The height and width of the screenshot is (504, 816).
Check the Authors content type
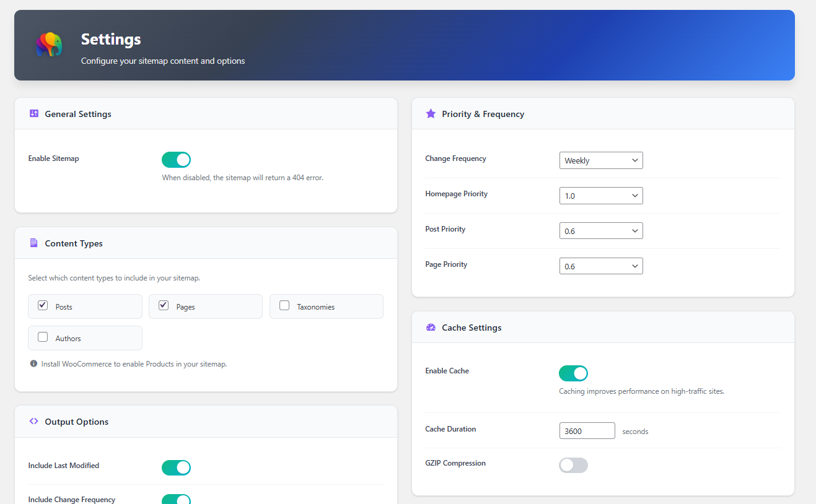(x=42, y=336)
